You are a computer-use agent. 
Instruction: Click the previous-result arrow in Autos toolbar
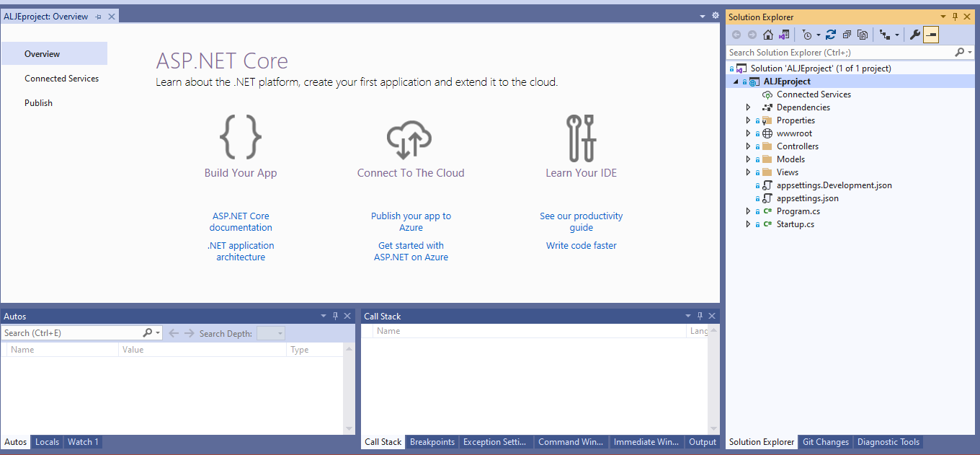[174, 333]
